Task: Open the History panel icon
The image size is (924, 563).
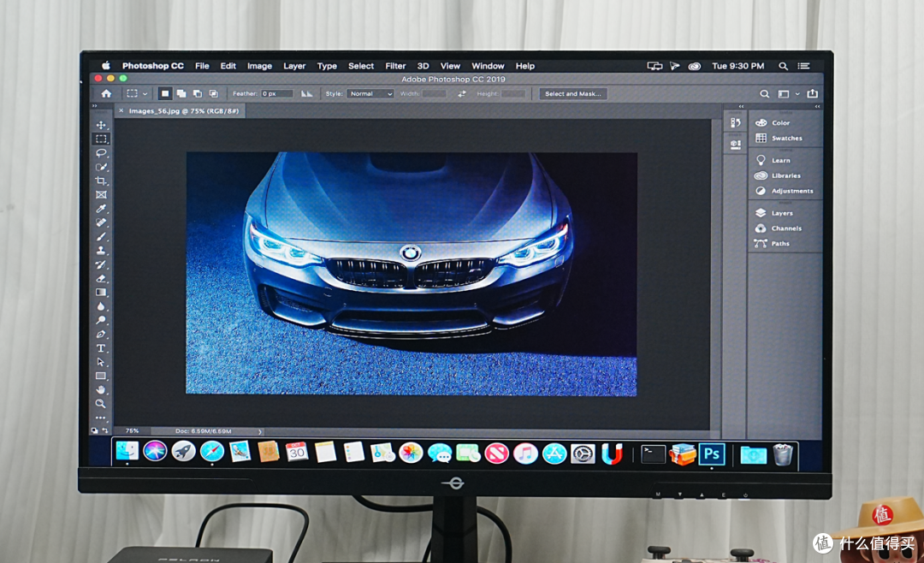Action: (x=736, y=122)
